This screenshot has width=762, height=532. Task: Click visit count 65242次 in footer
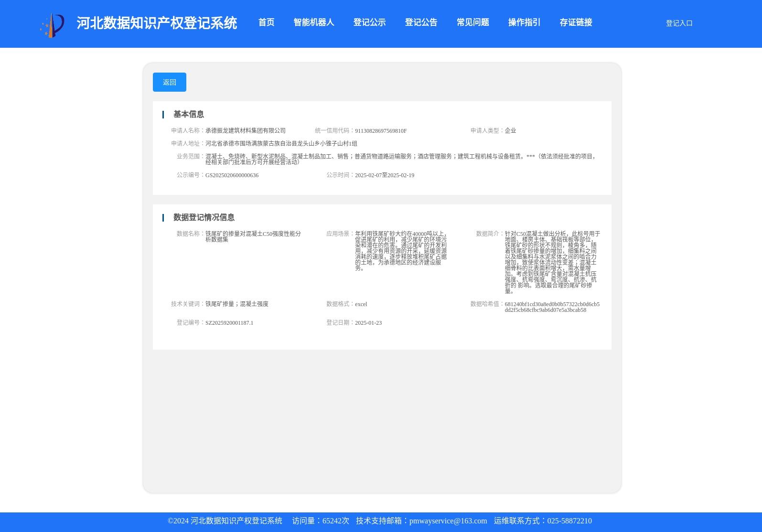(336, 521)
